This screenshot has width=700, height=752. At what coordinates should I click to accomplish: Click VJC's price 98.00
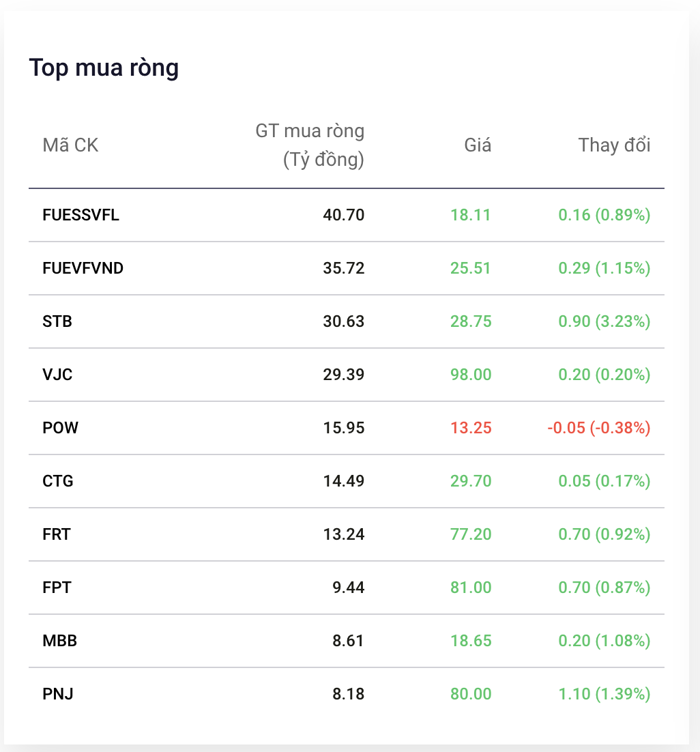tap(471, 375)
